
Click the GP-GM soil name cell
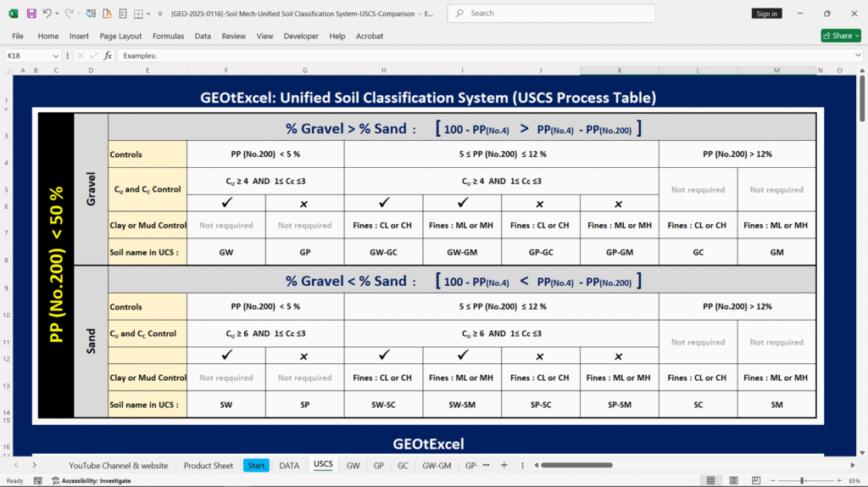(620, 252)
